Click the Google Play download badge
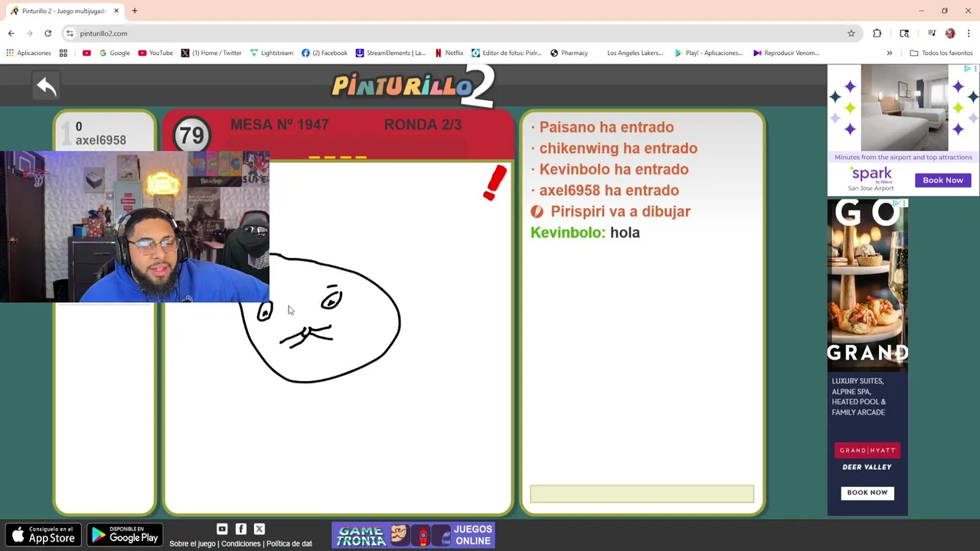The image size is (980, 551). [x=125, y=534]
